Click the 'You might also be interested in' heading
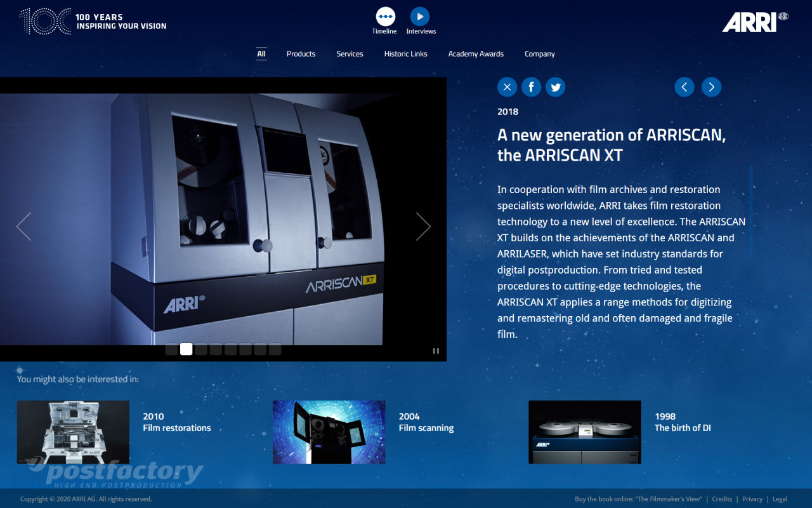The width and height of the screenshot is (812, 508). [78, 379]
